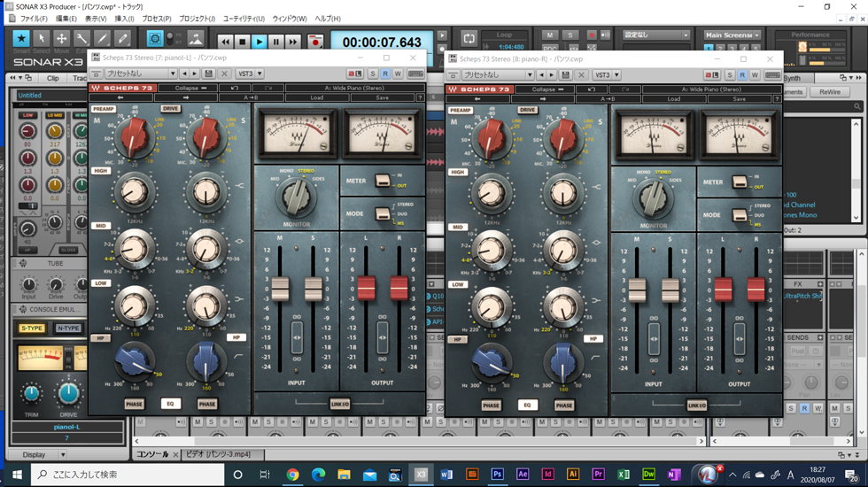
Task: Open File menu (ファイル)
Action: pos(34,19)
